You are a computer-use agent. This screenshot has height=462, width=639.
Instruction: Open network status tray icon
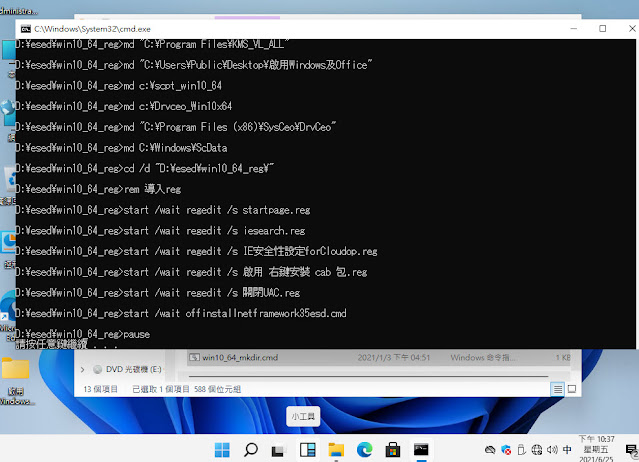[x=537, y=450]
